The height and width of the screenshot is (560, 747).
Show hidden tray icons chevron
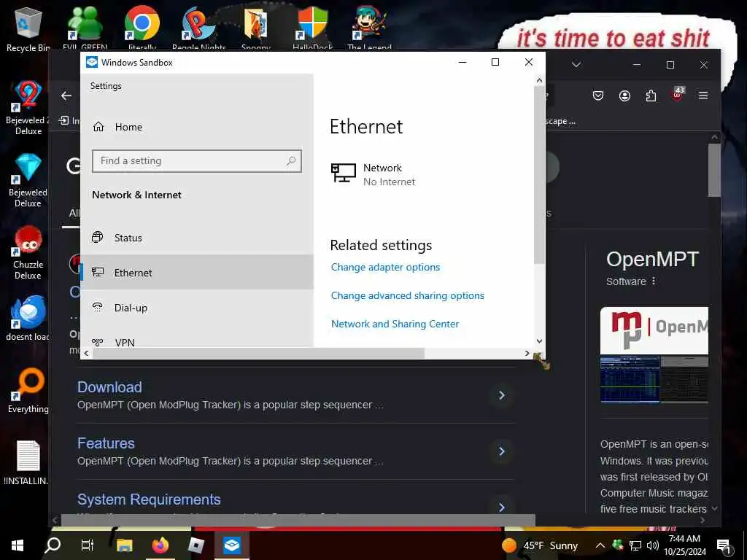(x=600, y=545)
